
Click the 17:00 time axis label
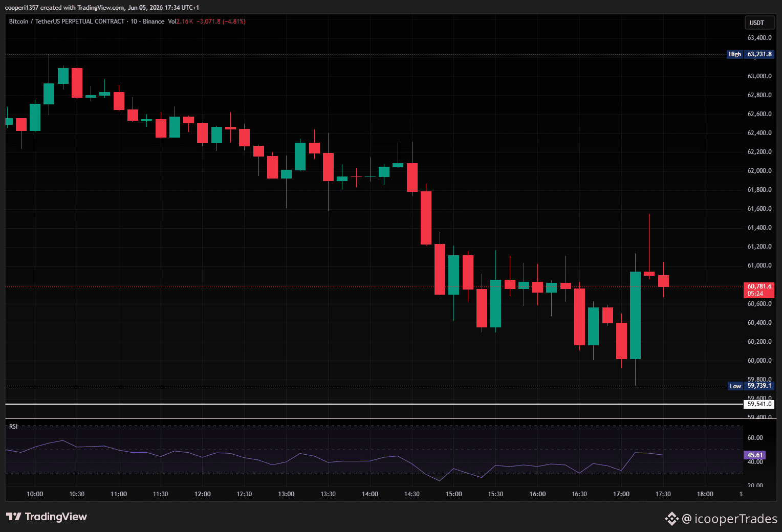(621, 494)
